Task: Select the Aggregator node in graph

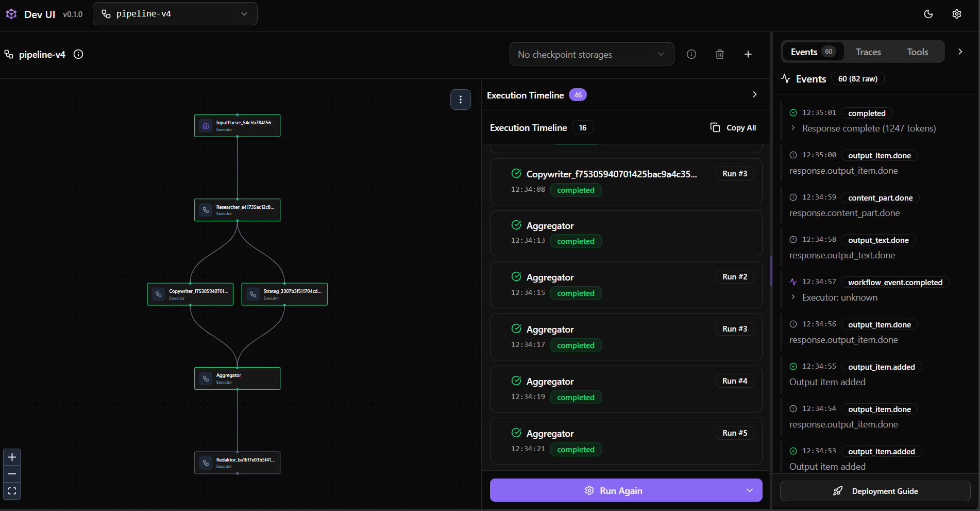Action: [x=237, y=378]
